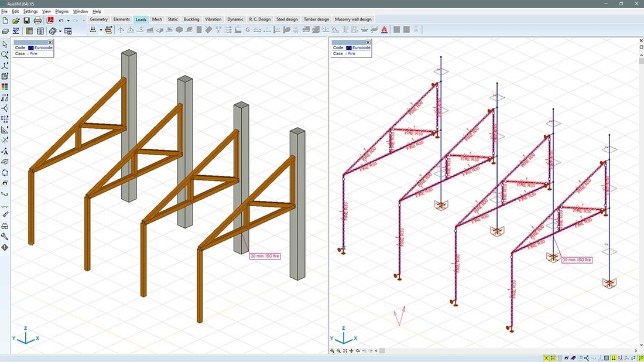Select the Zoom magnifier tool in left sidebar
644x362 pixels.
point(5,54)
